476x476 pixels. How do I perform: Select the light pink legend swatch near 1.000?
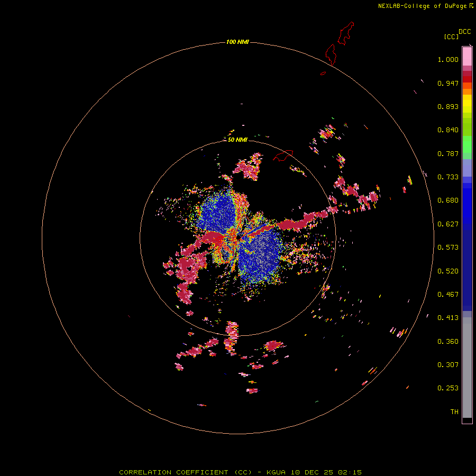pos(467,57)
